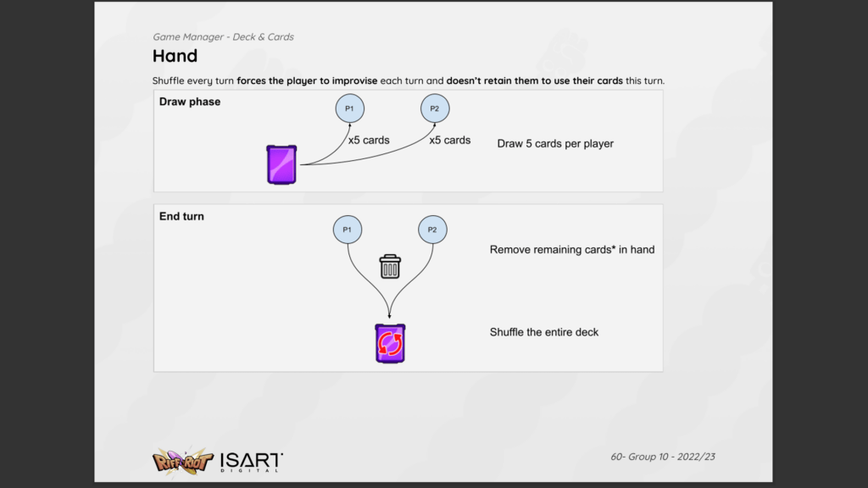
Task: Click the "End turn" heading
Action: (x=181, y=217)
